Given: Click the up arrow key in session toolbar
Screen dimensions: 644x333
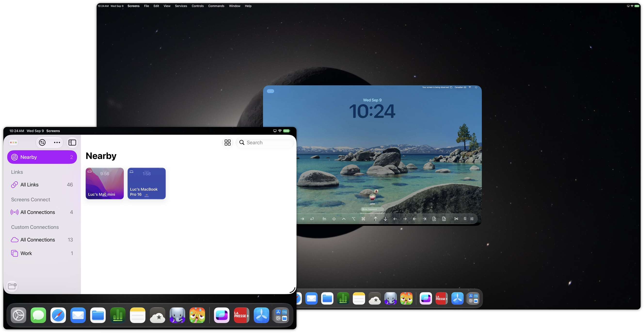Looking at the screenshot, I should point(375,219).
